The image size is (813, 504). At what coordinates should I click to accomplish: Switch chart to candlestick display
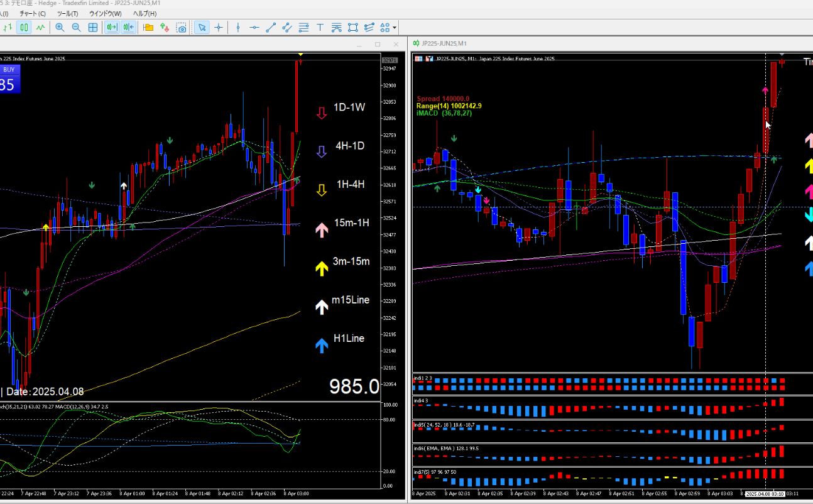tap(24, 27)
